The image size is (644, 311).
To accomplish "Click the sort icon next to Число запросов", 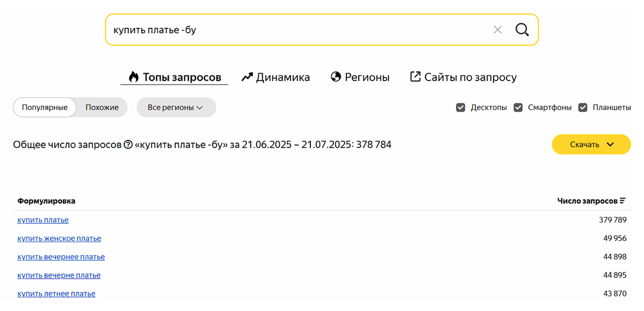I will [622, 201].
